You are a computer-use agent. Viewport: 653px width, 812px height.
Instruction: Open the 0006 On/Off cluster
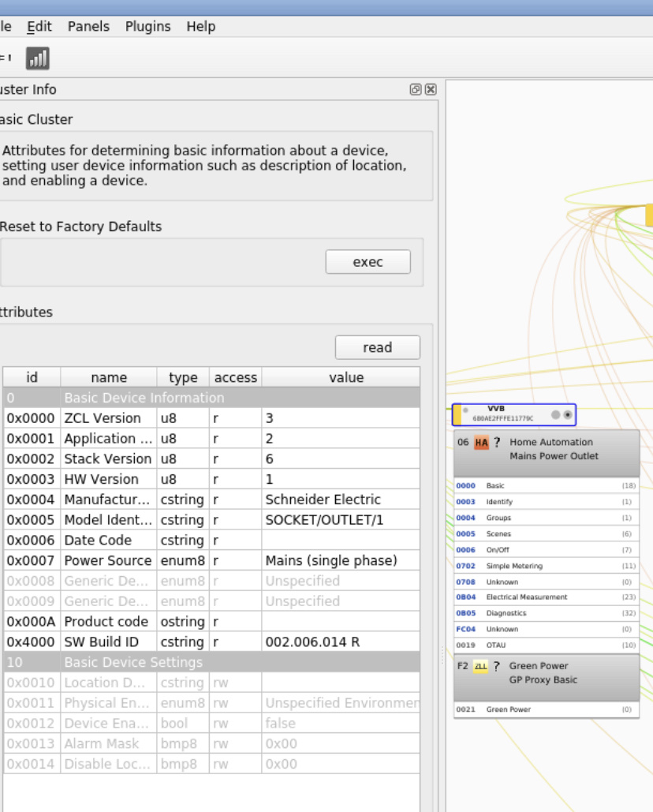point(547,550)
